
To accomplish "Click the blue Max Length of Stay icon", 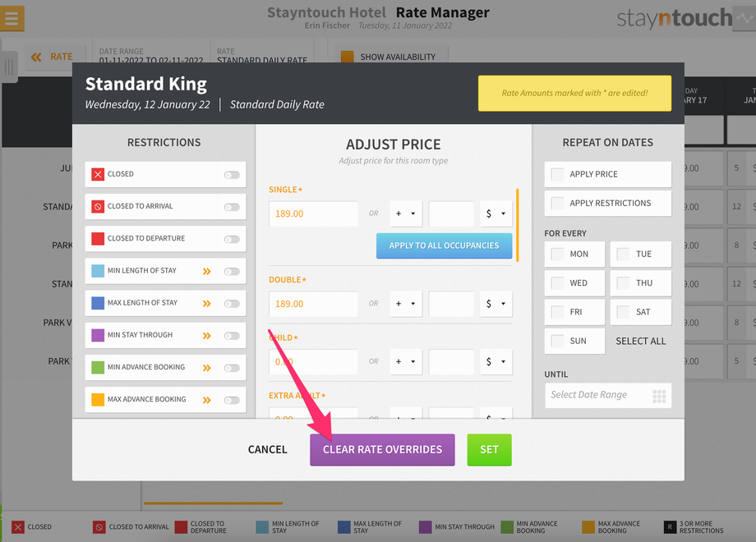I will click(x=98, y=303).
